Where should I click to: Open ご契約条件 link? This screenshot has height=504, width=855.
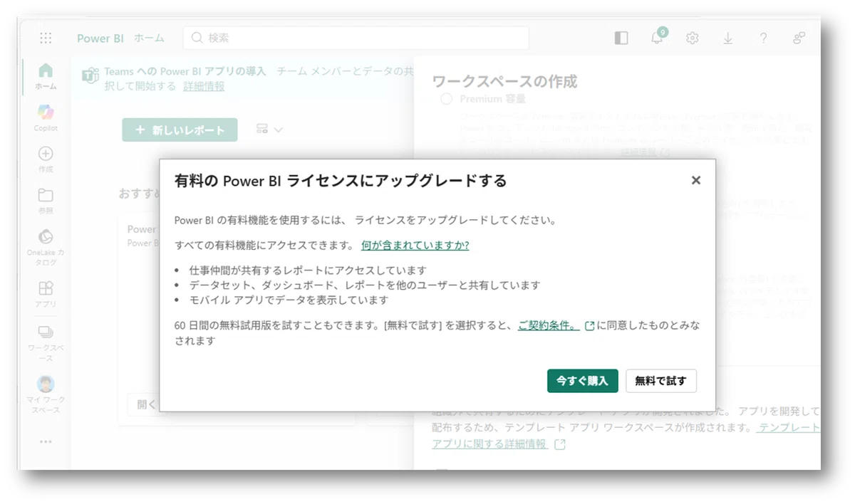point(549,325)
